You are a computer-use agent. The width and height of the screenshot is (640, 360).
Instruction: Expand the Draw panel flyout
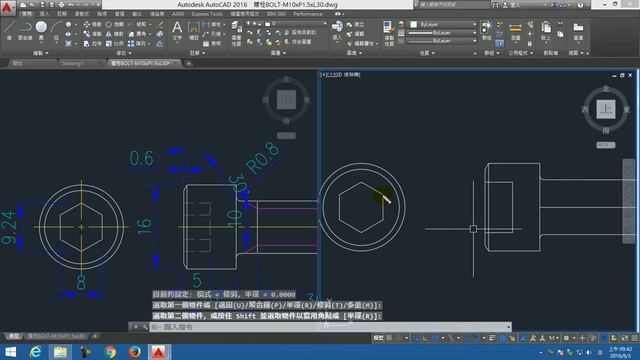(40, 53)
